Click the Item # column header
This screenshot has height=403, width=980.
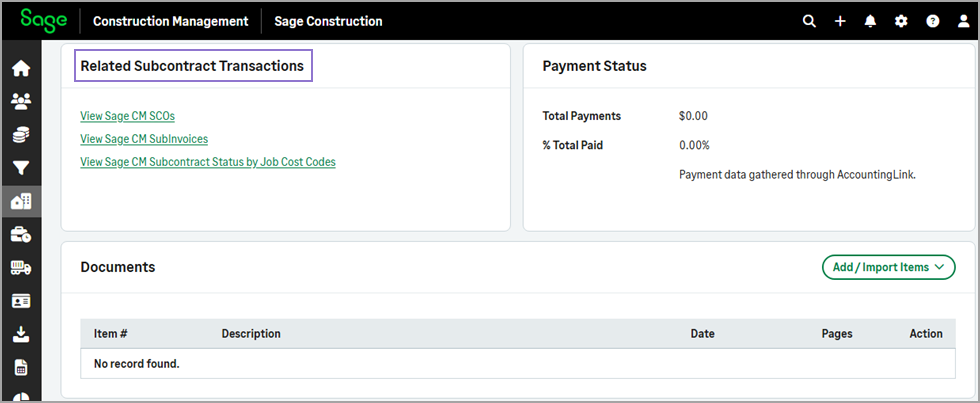[111, 334]
